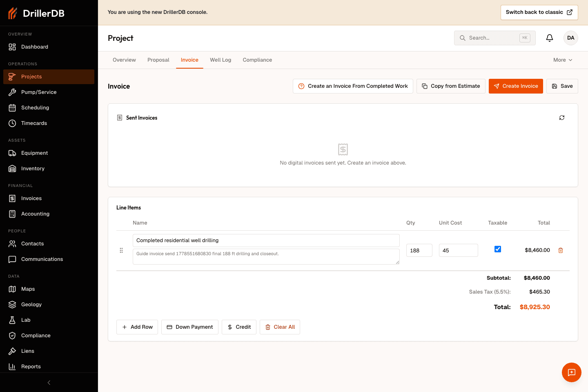Expand the More tabs dropdown
The height and width of the screenshot is (392, 588).
pyautogui.click(x=563, y=60)
